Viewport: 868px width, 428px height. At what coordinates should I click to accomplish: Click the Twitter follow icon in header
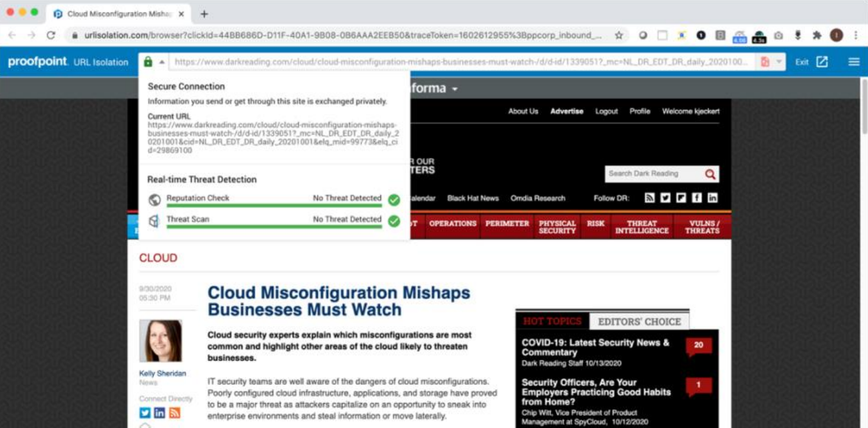tap(665, 198)
